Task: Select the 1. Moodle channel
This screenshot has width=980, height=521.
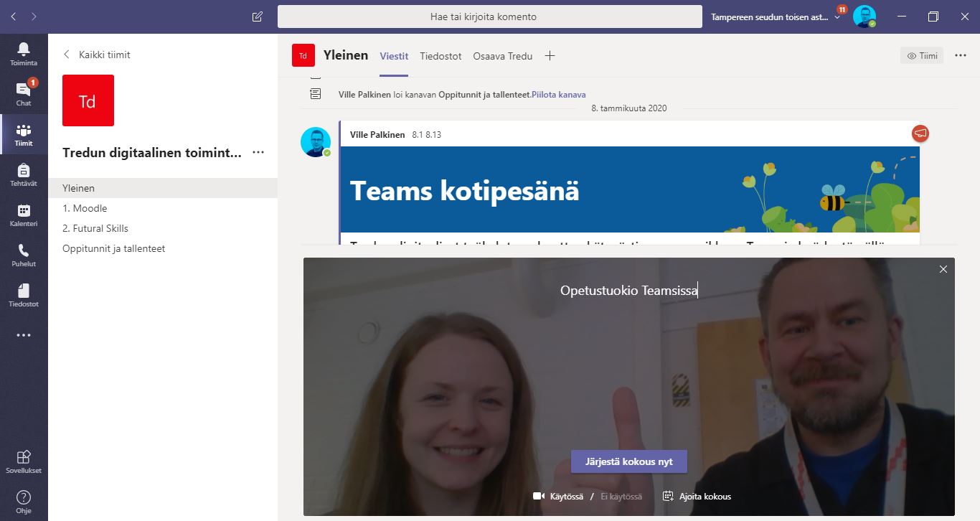Action: [x=163, y=208]
